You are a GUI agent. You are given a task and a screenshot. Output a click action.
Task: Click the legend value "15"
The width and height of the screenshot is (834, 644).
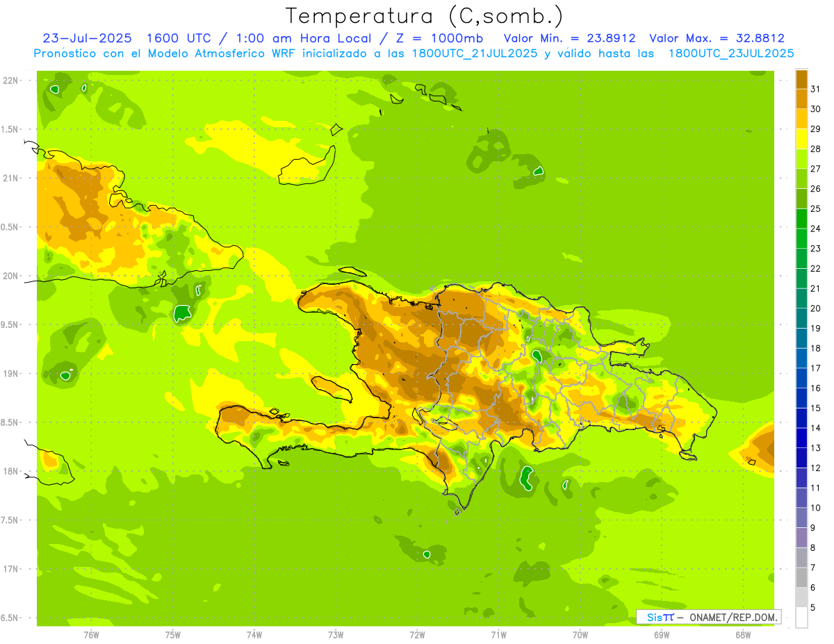pyautogui.click(x=815, y=408)
